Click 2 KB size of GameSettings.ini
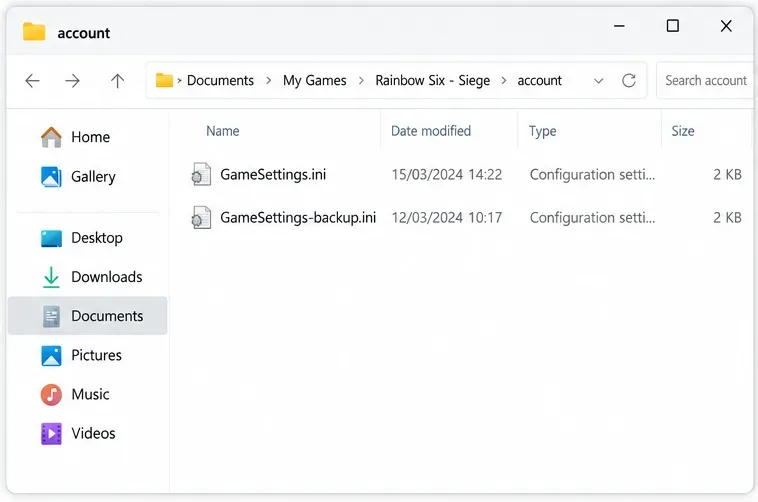This screenshot has width=758, height=502. pos(728,175)
